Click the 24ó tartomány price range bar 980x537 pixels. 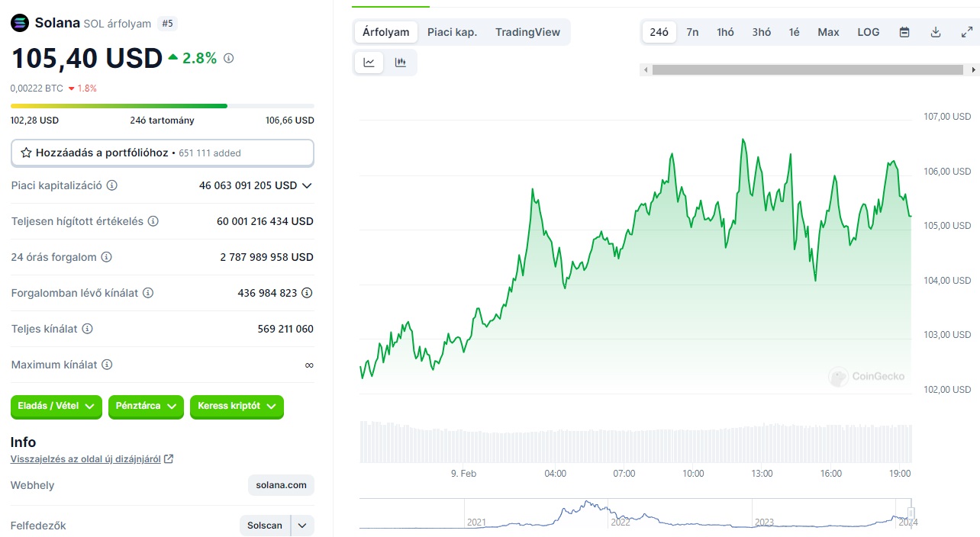click(x=163, y=106)
